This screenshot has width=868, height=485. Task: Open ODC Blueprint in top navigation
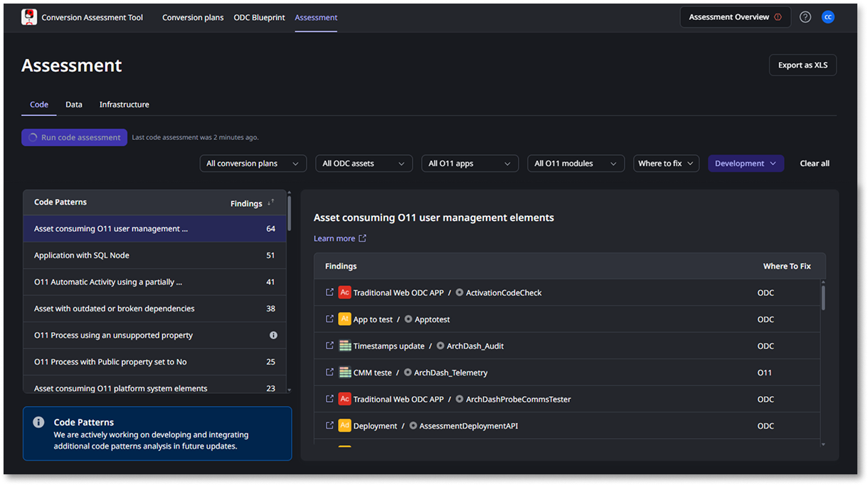pos(259,17)
